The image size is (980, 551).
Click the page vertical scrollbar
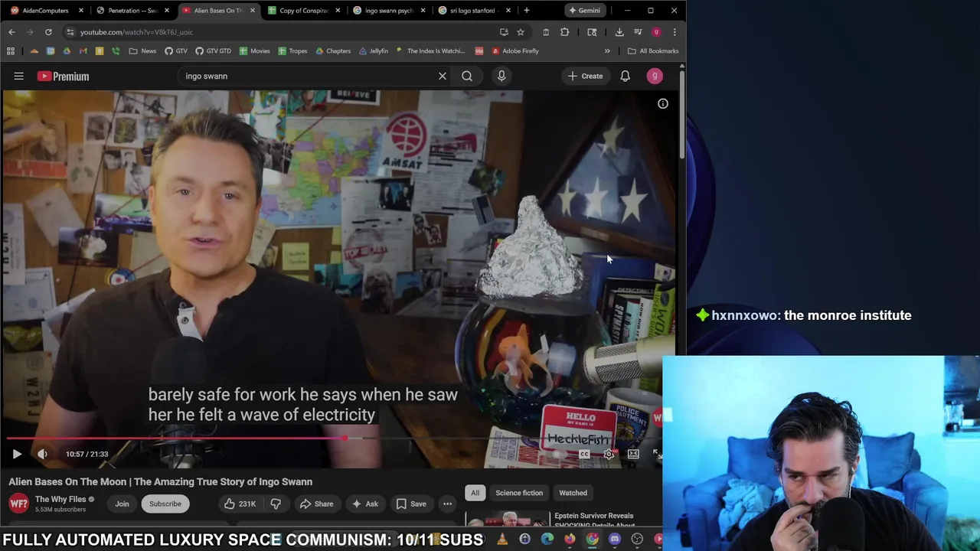pyautogui.click(x=681, y=115)
